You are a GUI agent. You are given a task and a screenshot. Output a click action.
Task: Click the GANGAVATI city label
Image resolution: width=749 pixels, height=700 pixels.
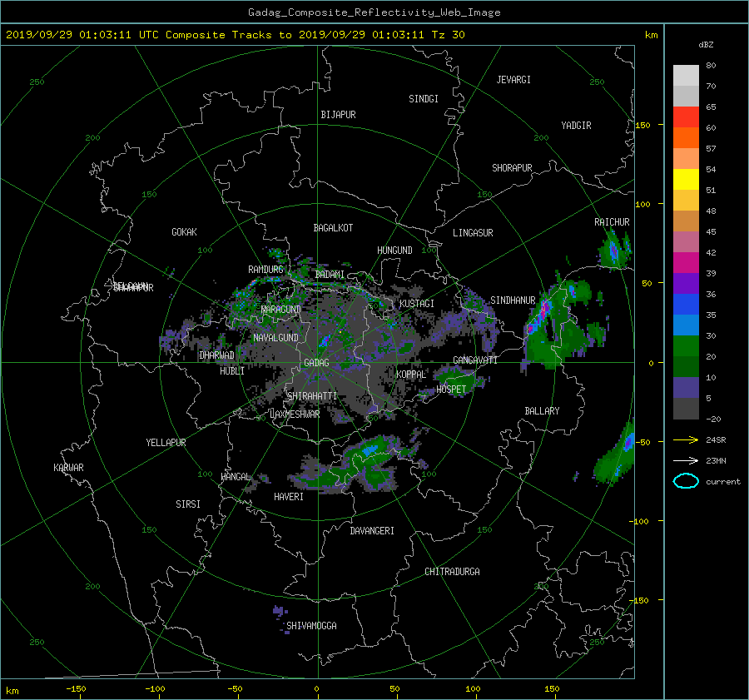(475, 360)
